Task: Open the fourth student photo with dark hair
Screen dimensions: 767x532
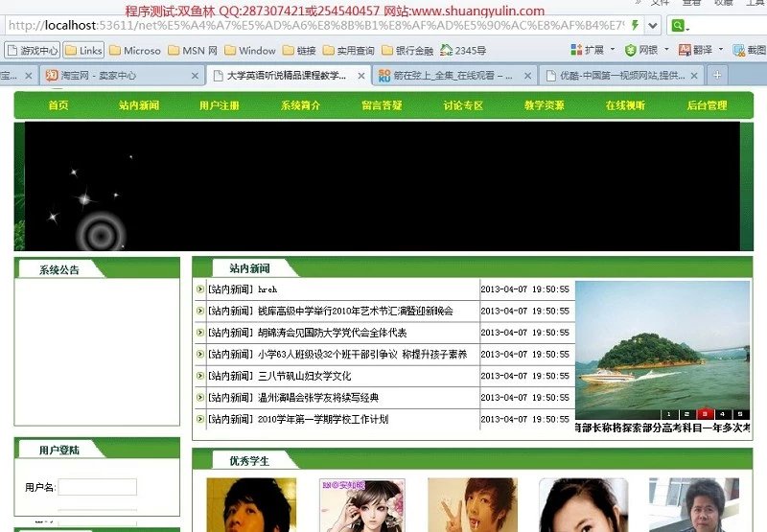Action: [x=583, y=504]
